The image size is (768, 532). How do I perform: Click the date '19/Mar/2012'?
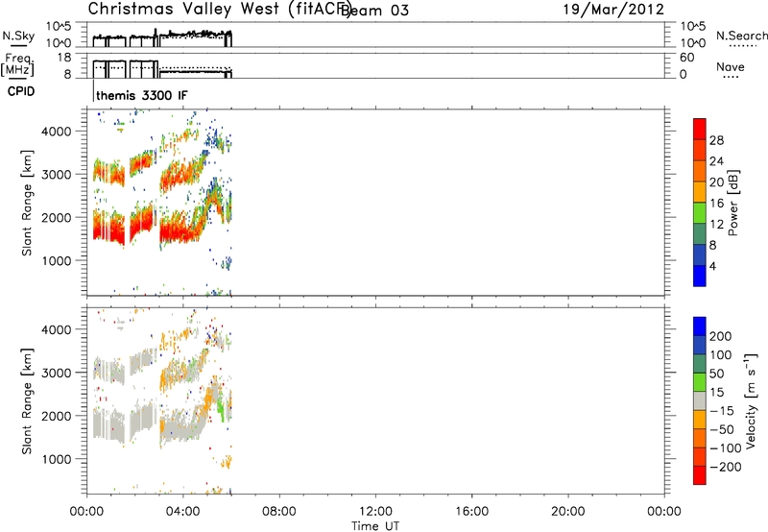(613, 10)
